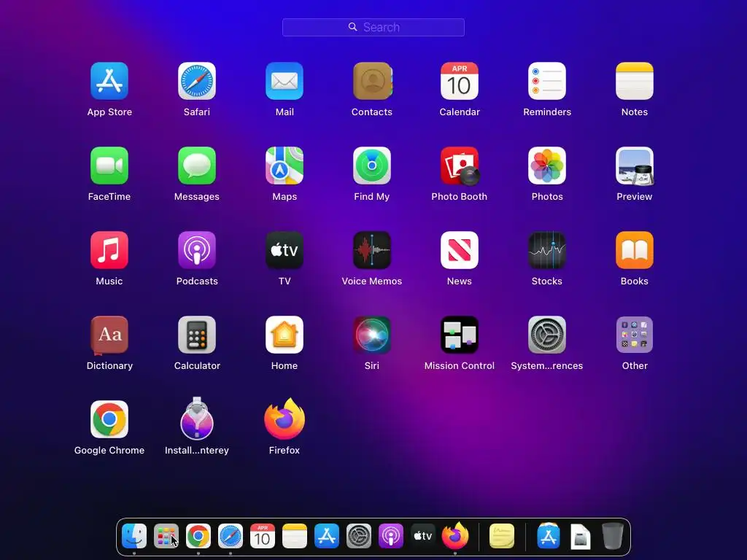Screen dimensions: 747x560
Task: Open the Home app
Action: (x=285, y=335)
